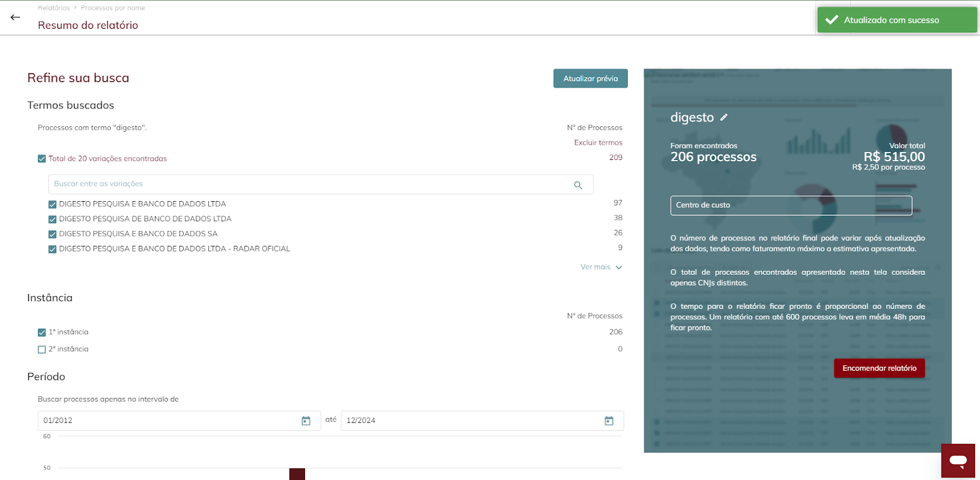Open the end date calendar icon

click(x=609, y=421)
